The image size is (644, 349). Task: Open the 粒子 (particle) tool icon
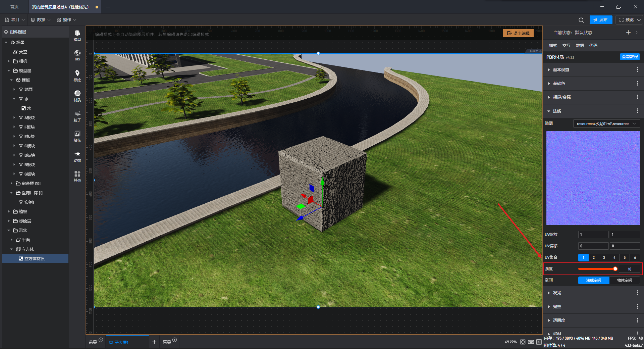tap(77, 115)
